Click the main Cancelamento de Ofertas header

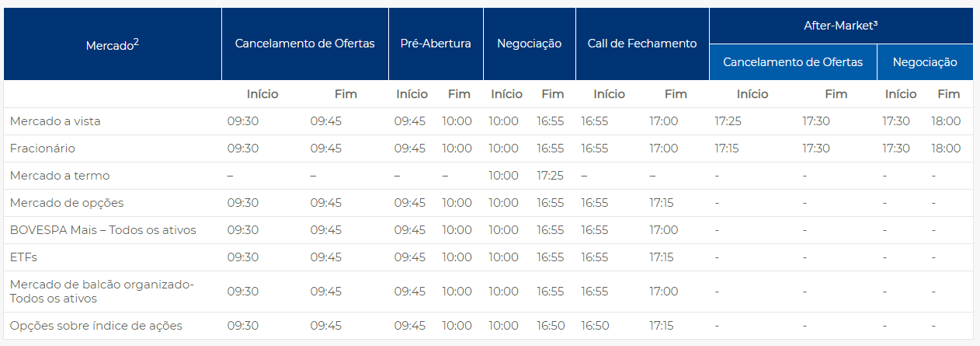pos(305,44)
